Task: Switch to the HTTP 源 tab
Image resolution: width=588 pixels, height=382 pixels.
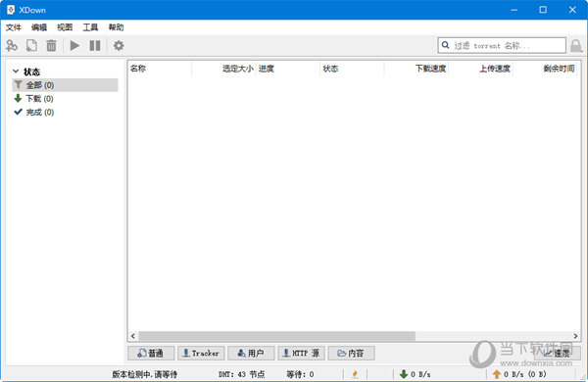Action: click(x=302, y=354)
